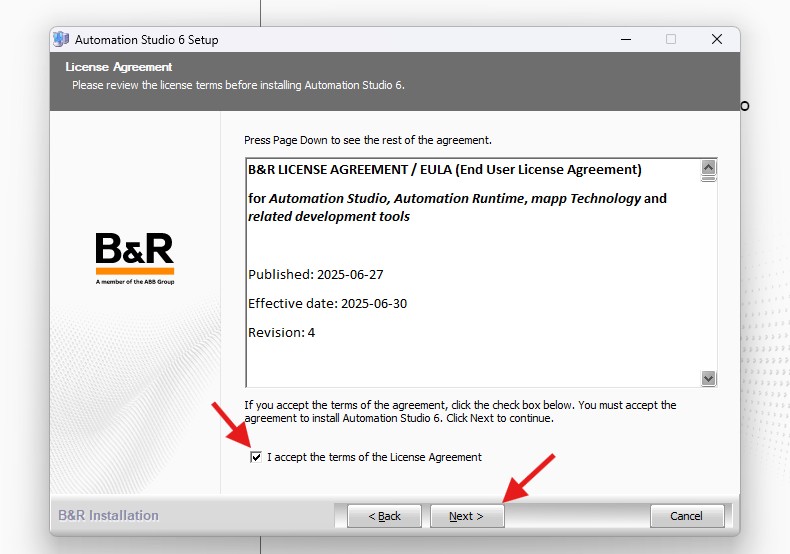The width and height of the screenshot is (790, 554).
Task: Click 'related development tools' italic line
Action: tap(329, 217)
